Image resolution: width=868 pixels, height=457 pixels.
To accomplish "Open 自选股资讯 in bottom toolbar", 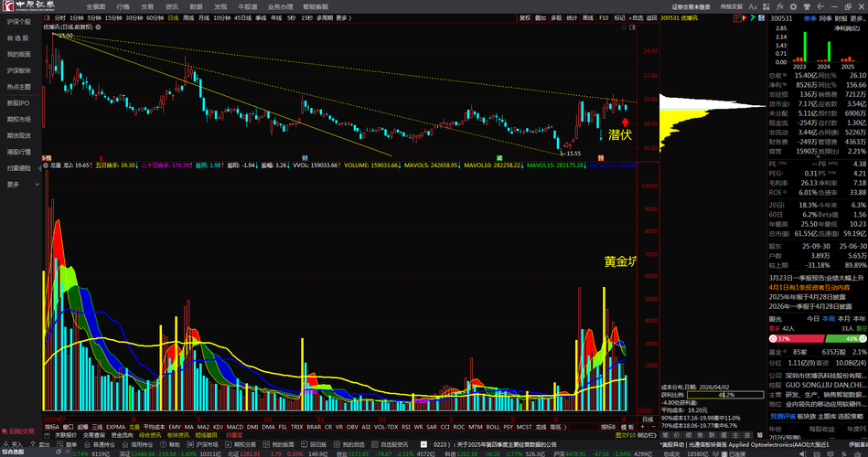I will point(390,444).
